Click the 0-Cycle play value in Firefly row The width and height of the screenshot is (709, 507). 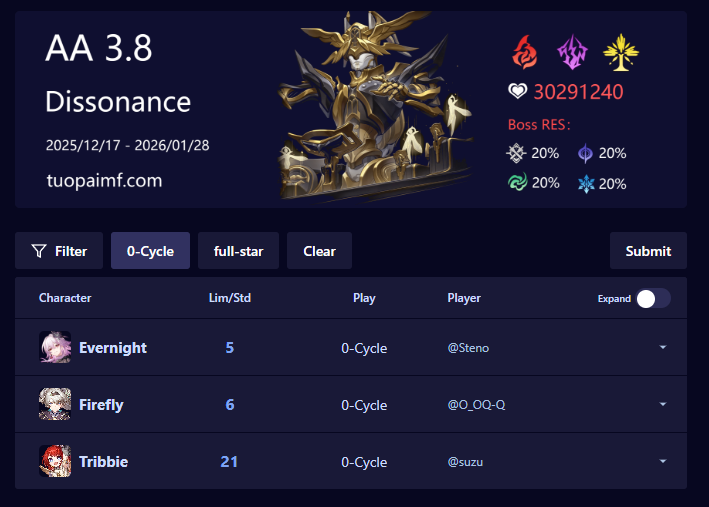coord(364,405)
